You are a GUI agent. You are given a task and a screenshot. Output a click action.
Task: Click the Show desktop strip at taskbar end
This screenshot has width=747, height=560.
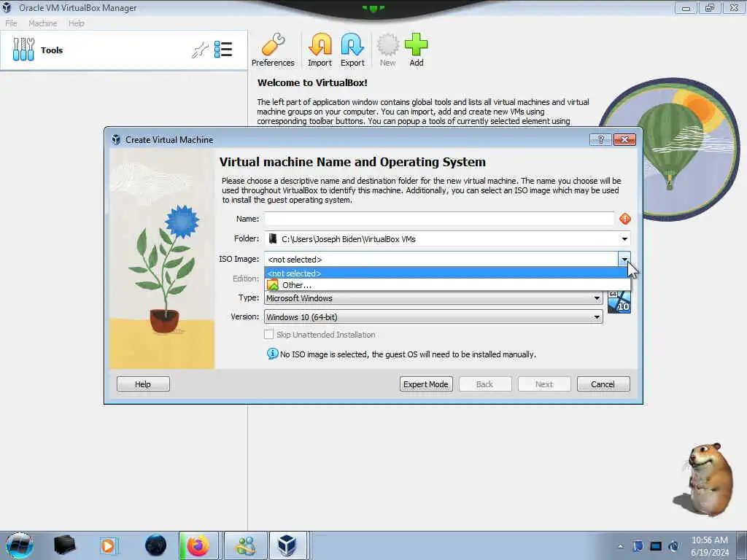742,545
